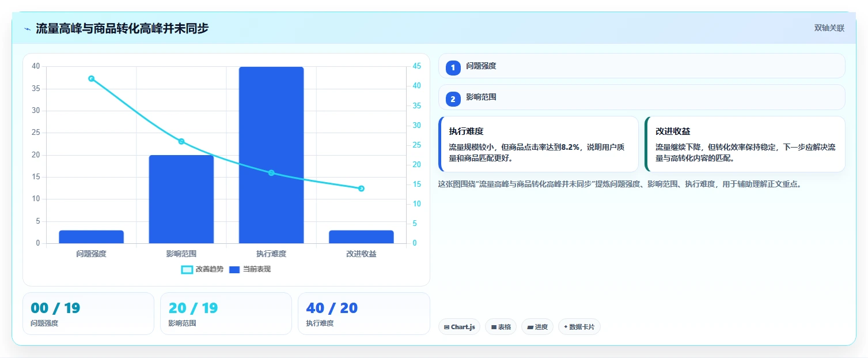Click the trend line point above 问题强度
The width and height of the screenshot is (868, 358).
(91, 78)
